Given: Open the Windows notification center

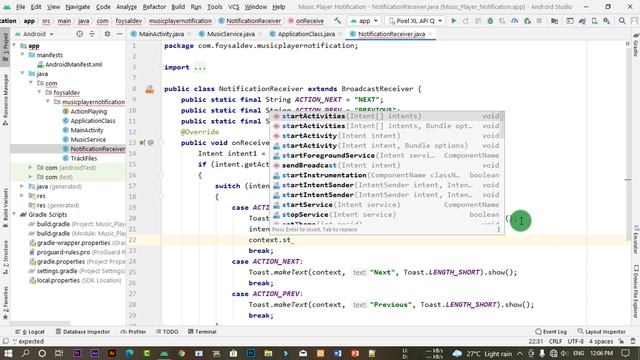Looking at the screenshot, I should [x=625, y=353].
